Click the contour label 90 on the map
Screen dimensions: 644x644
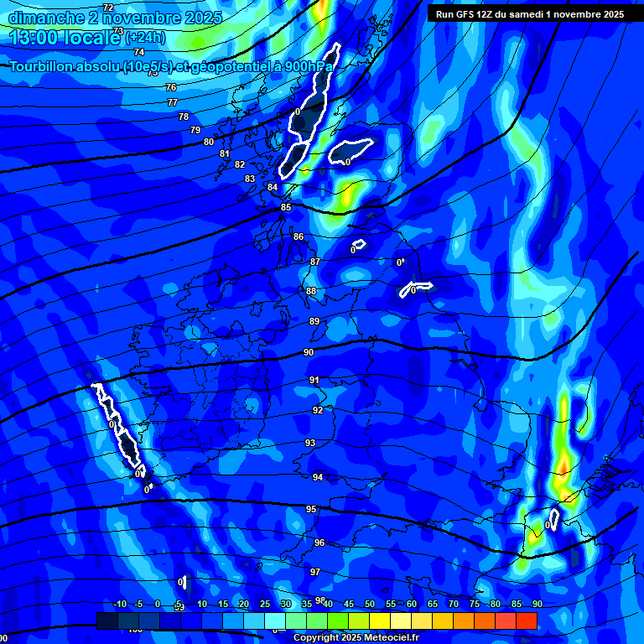pos(309,353)
